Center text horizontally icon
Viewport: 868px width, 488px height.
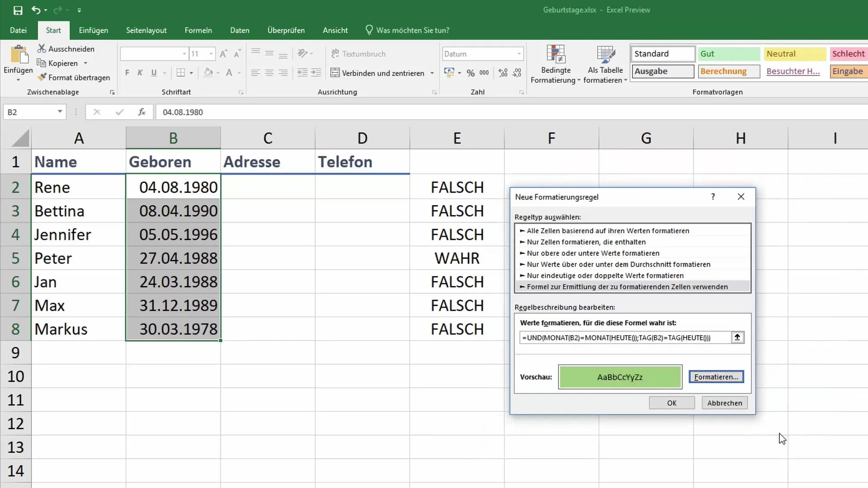point(269,73)
